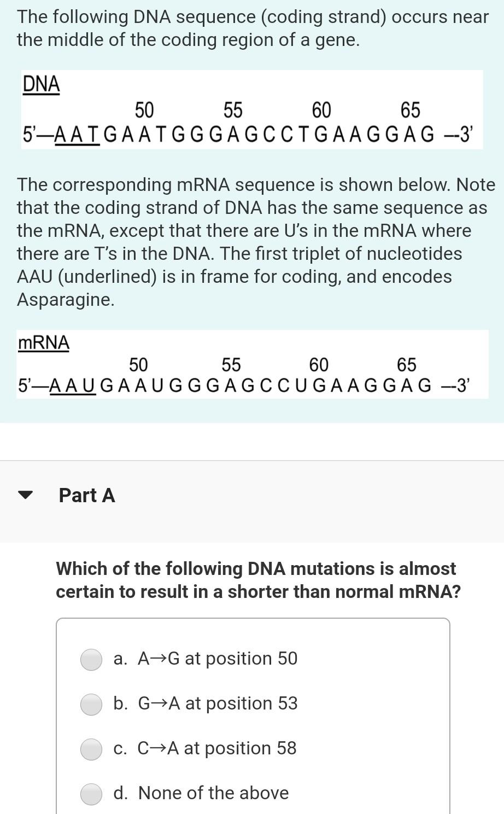
Task: Click the underlined AAT triplet in DNA
Action: pyautogui.click(x=78, y=132)
